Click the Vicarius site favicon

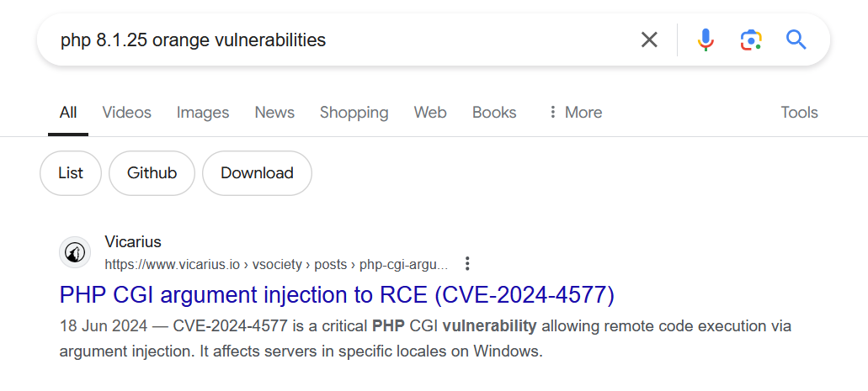(75, 253)
